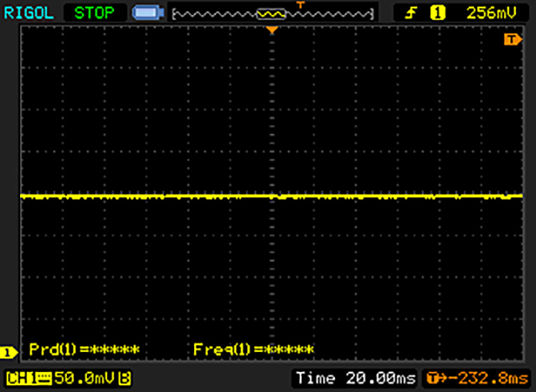The height and width of the screenshot is (392, 536).
Task: Click the orange trigger position triangle marker
Action: coord(271,30)
